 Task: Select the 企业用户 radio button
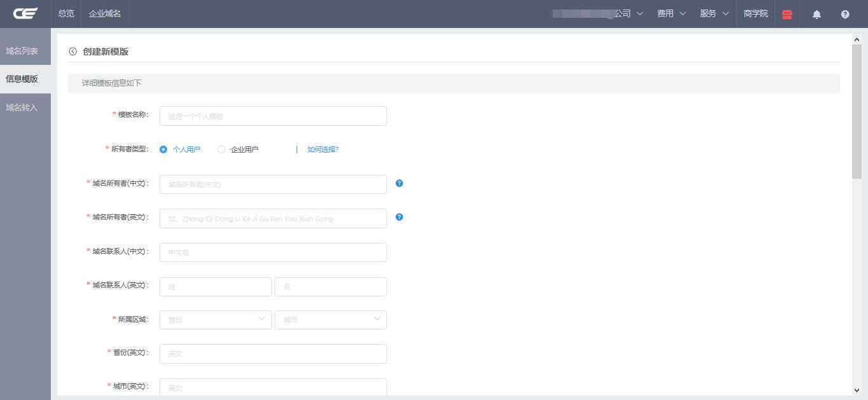tap(221, 149)
